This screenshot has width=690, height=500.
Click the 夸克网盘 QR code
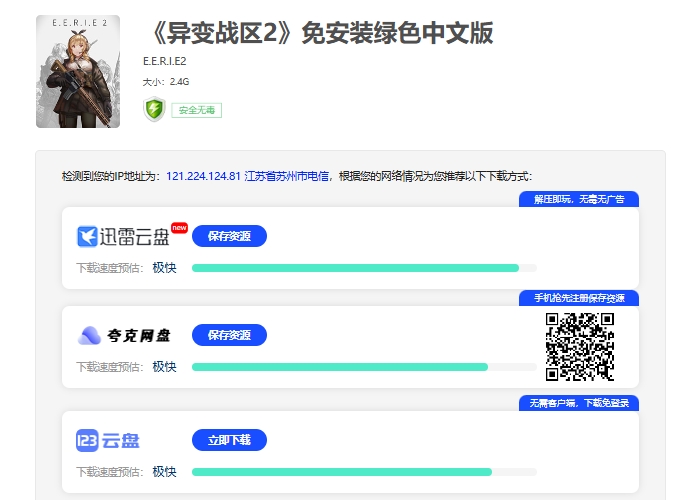tap(580, 347)
